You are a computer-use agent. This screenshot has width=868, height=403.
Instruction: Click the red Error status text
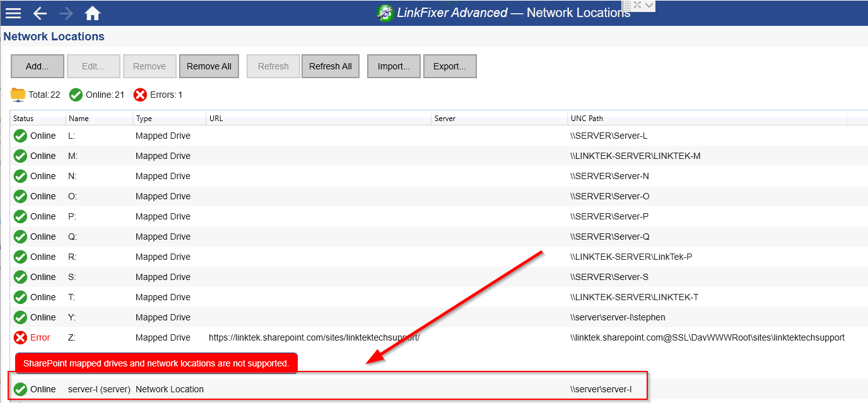(40, 337)
